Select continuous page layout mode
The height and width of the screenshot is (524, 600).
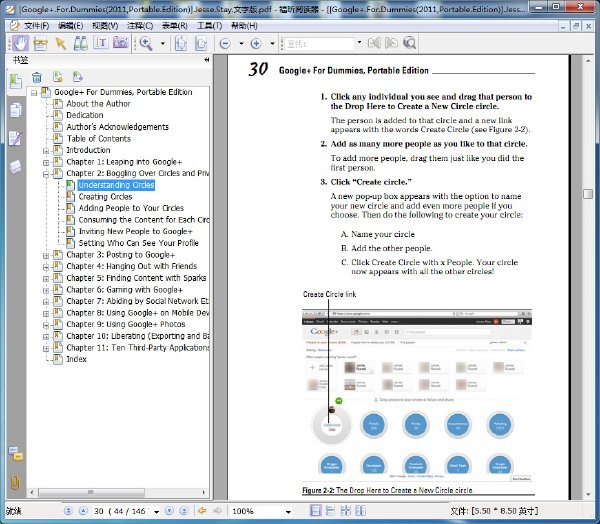click(330, 511)
